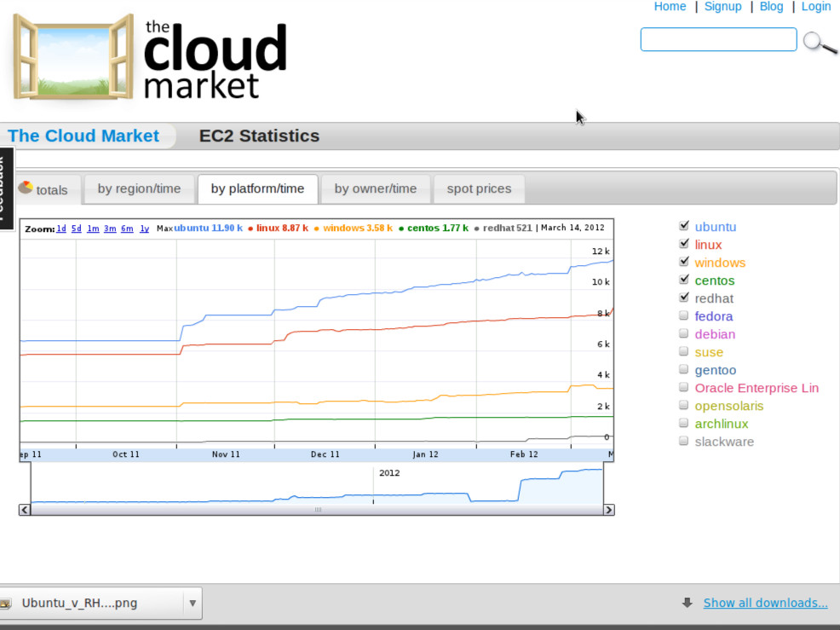840x630 pixels.
Task: Open the vertical Feedback side tab
Action: [5, 189]
